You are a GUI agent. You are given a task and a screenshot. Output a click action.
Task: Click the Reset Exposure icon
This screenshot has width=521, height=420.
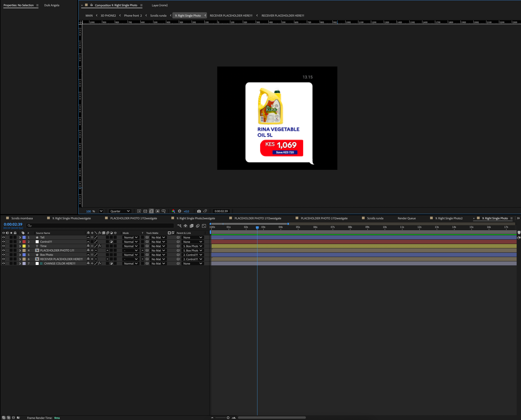click(x=180, y=211)
